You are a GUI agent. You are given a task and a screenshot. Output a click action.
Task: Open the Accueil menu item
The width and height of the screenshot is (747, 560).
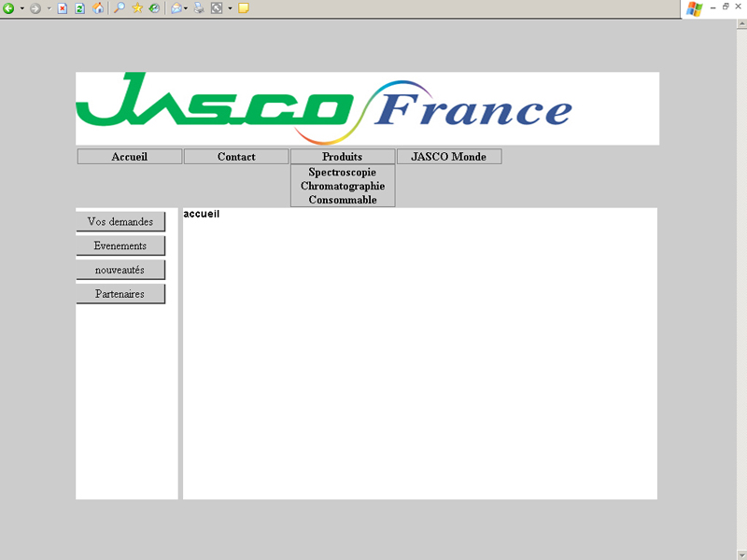click(x=130, y=157)
